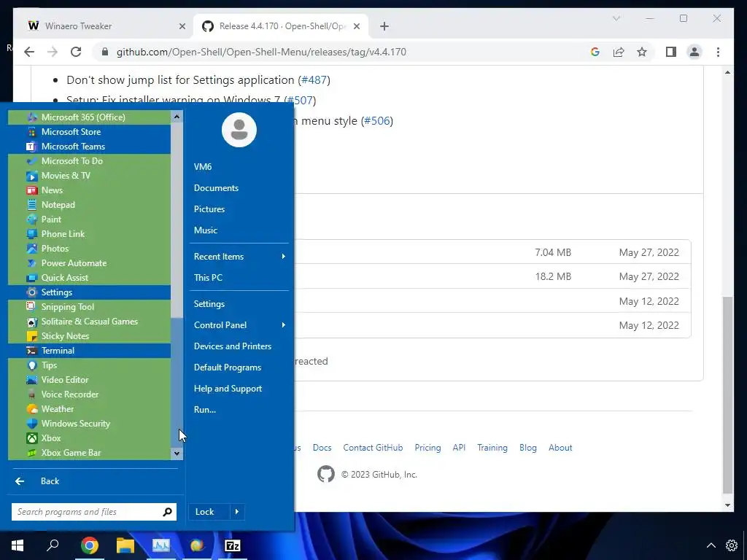Launch the Photos app
747x560 pixels.
89,249
